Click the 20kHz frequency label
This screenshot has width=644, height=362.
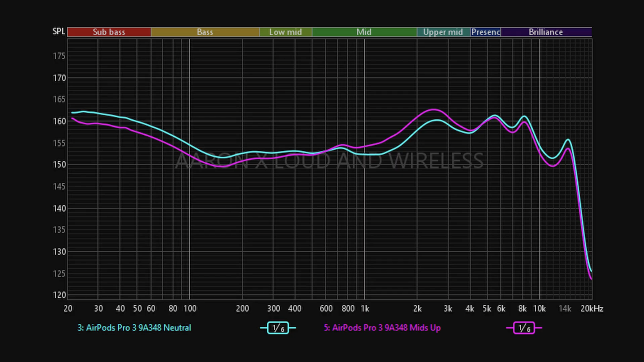(592, 308)
